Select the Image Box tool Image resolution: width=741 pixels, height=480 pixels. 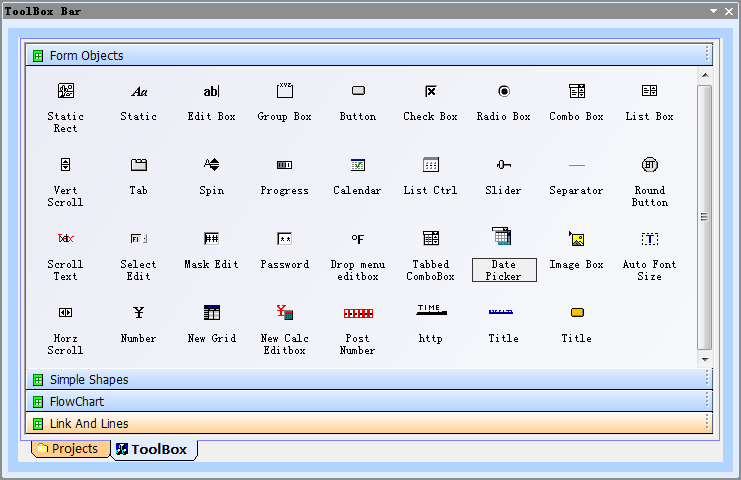576,240
